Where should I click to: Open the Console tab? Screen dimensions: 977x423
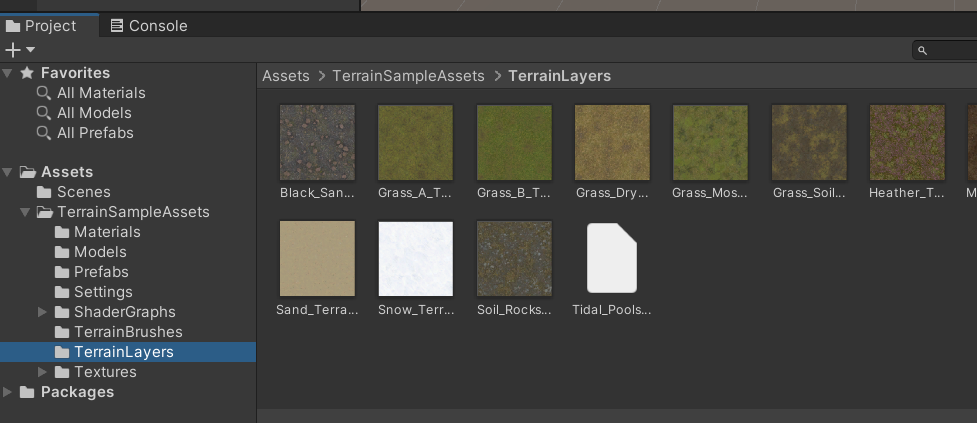click(149, 26)
